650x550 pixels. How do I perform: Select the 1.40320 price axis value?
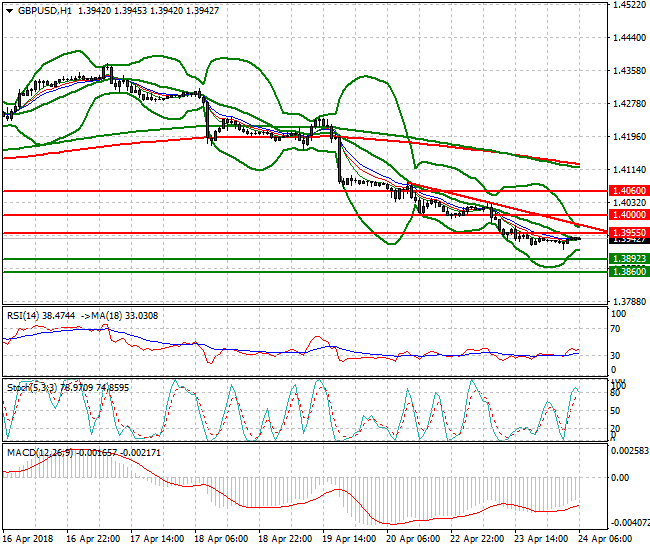(x=629, y=202)
